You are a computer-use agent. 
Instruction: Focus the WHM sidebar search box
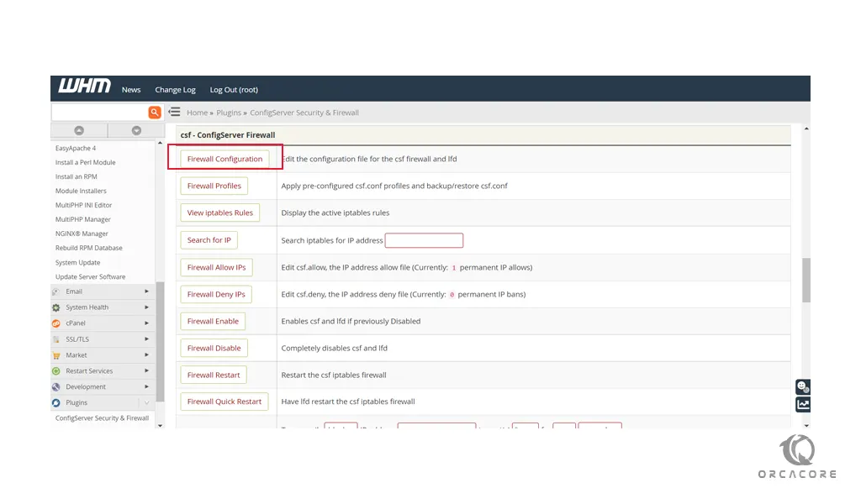pos(99,113)
